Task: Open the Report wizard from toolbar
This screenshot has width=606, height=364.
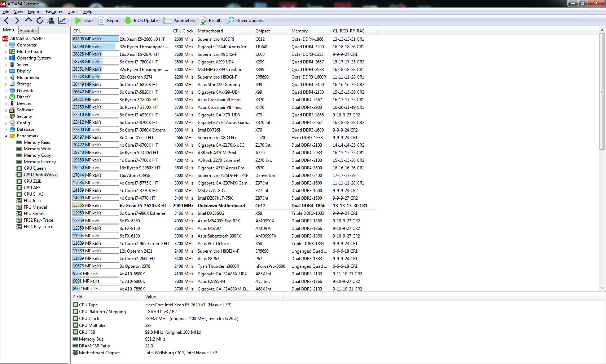Action: (109, 21)
